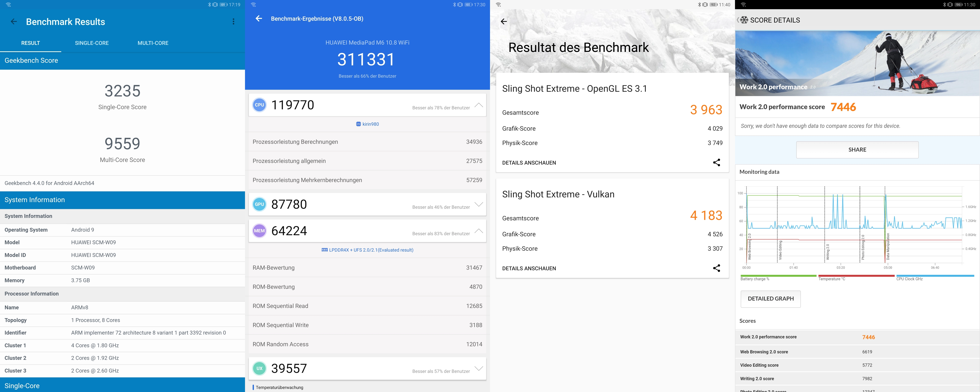The width and height of the screenshot is (980, 392).
Task: Tap the kirin980 chip icon
Action: (358, 124)
